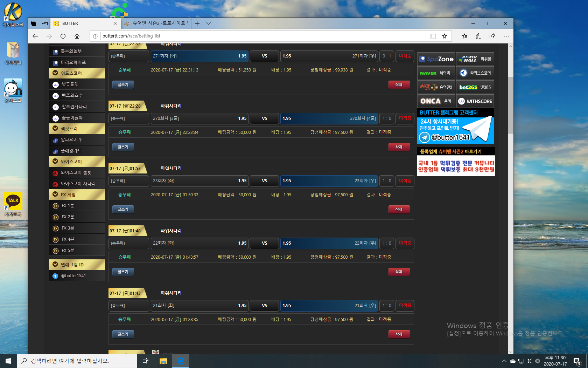
Task: Click 삭제 button for 270회차 bet
Action: point(399,147)
